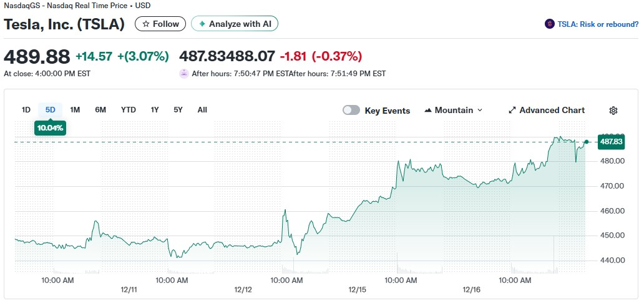Open chart settings gear icon
Screen dimensions: 644x303
coord(613,111)
